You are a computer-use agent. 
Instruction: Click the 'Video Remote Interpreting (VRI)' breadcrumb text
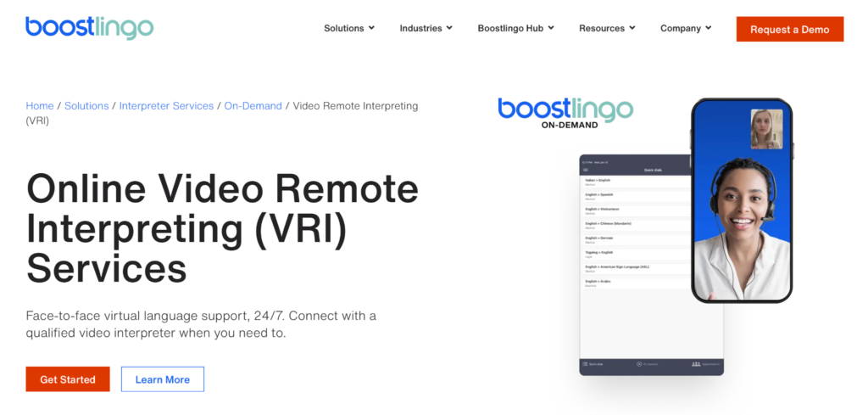click(222, 113)
